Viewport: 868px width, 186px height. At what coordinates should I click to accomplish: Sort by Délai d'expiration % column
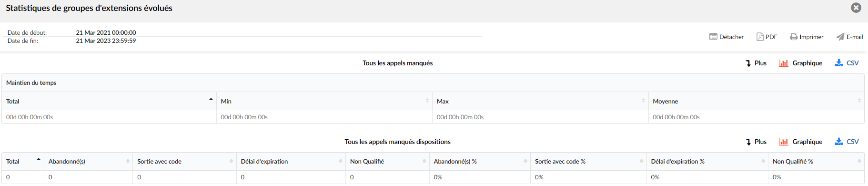[x=707, y=161]
